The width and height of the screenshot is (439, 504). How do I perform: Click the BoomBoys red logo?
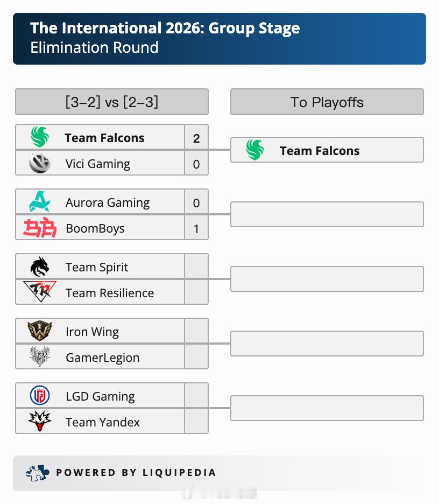point(40,228)
